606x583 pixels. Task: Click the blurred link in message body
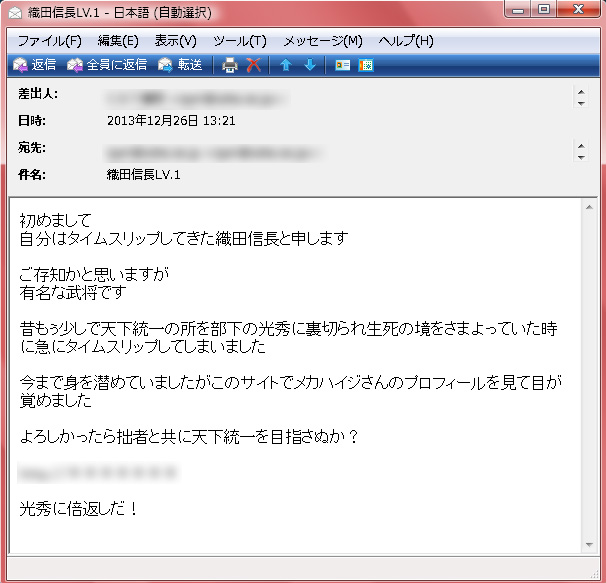point(97,472)
